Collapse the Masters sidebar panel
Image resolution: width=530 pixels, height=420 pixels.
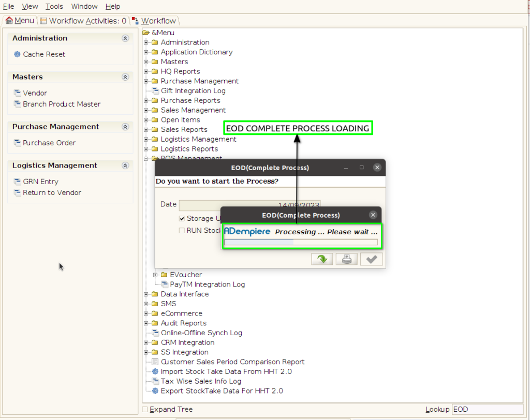coord(125,77)
